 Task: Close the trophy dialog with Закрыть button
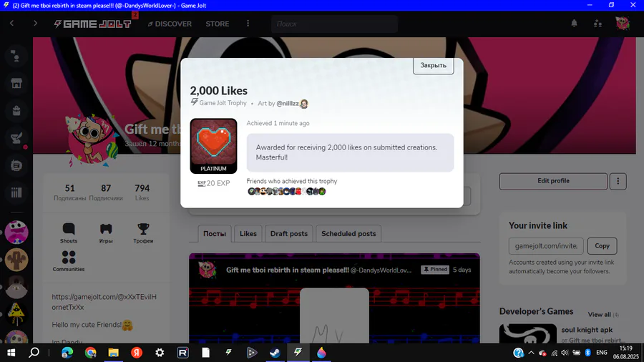[x=434, y=66]
